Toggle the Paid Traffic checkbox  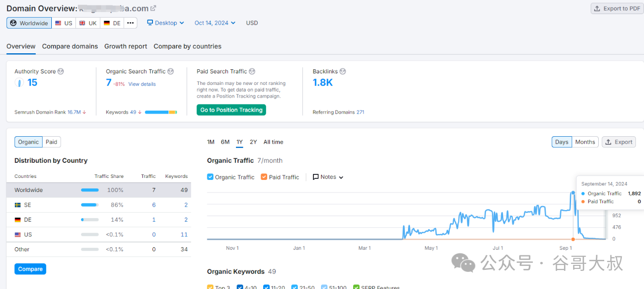pyautogui.click(x=264, y=177)
